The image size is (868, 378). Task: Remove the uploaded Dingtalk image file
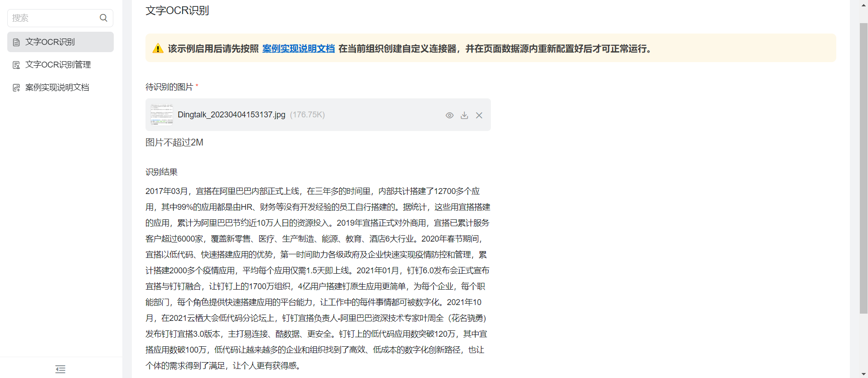(x=479, y=115)
